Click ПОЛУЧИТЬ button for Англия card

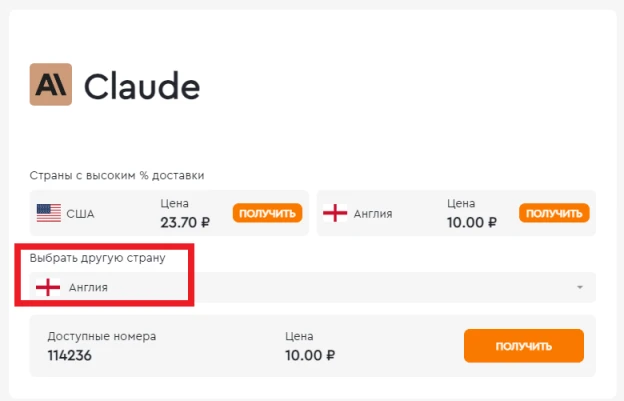pyautogui.click(x=554, y=213)
